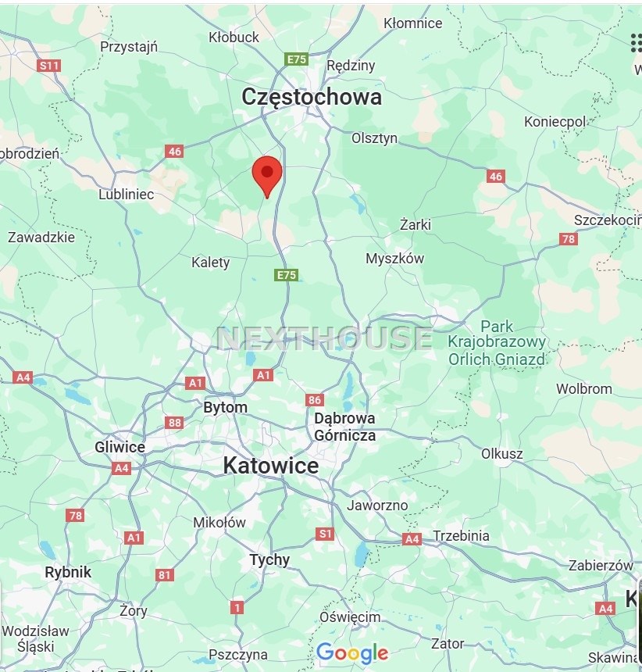Click the 88 road shield near Gliwice
Viewport: 642px width, 672px height.
[x=174, y=423]
